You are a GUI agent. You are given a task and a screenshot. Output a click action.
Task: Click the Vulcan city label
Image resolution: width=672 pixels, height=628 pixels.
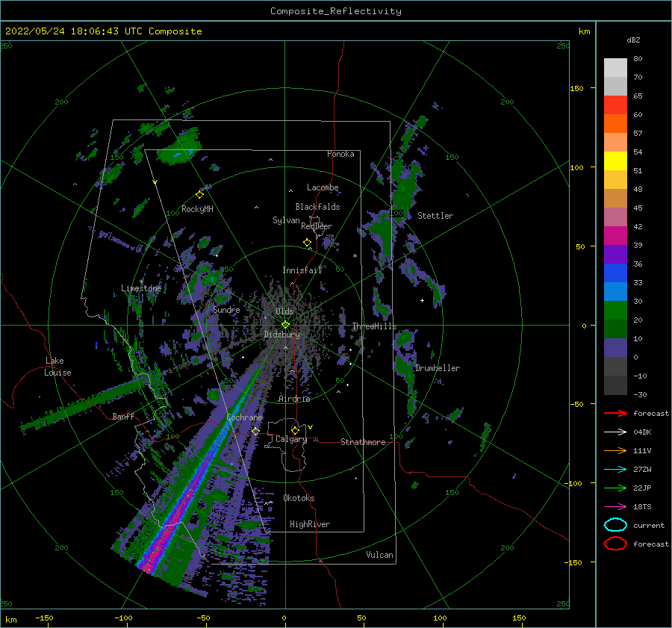click(380, 555)
